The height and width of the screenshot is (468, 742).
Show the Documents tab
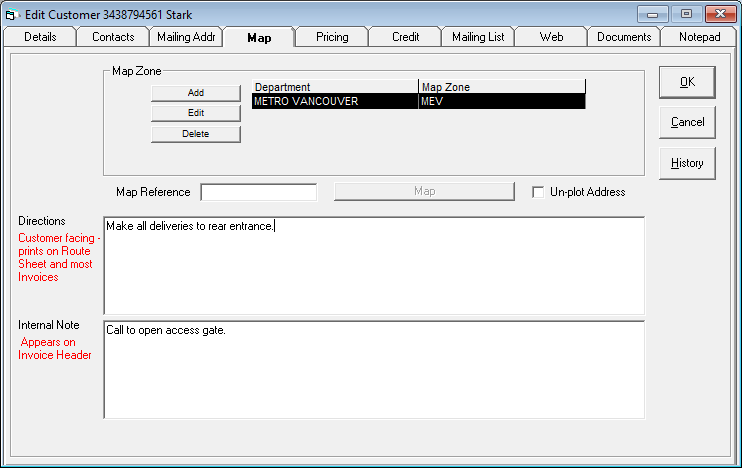pos(624,37)
